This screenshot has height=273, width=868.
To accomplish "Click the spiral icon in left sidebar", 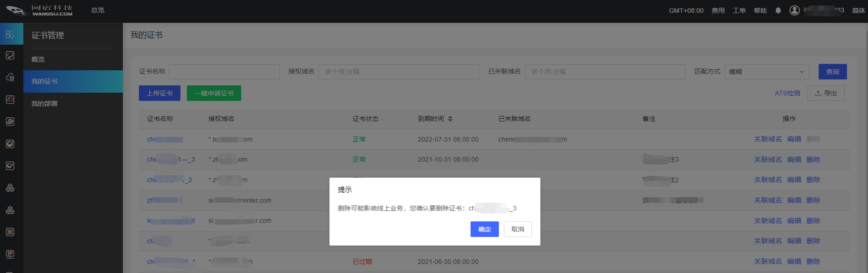I will click(10, 121).
